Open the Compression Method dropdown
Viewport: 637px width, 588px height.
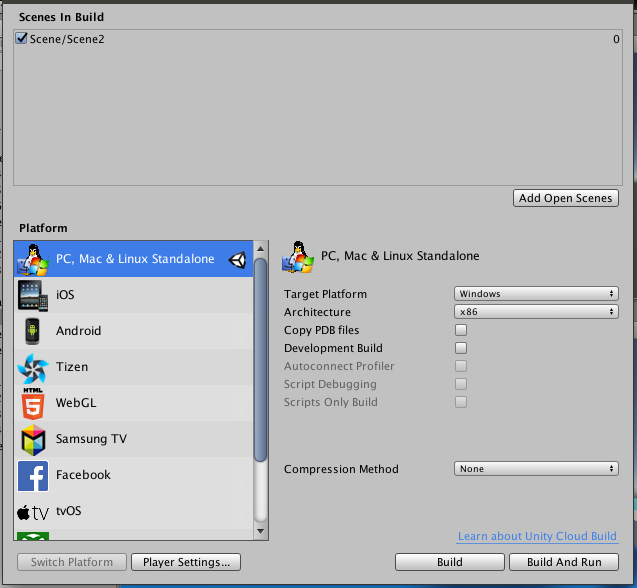pos(536,469)
